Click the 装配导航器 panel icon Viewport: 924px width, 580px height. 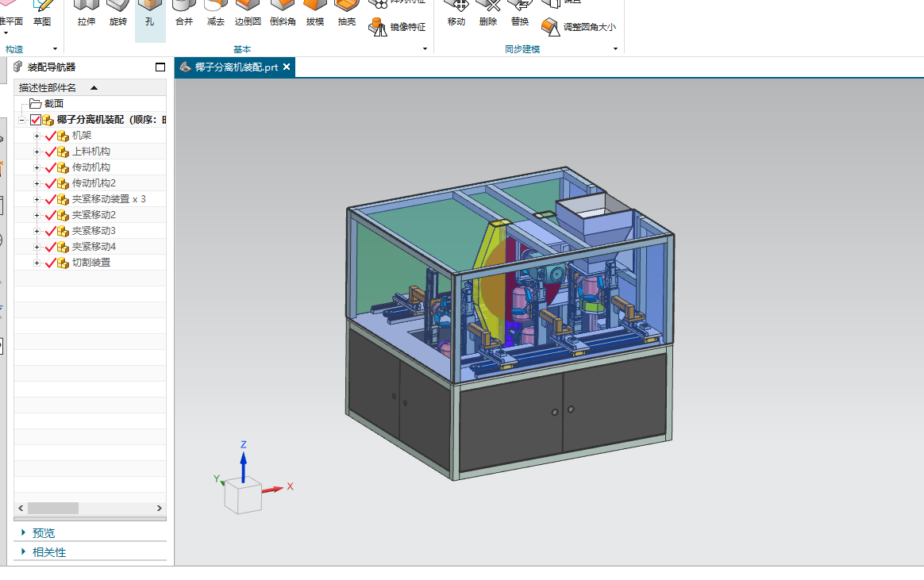tap(18, 67)
